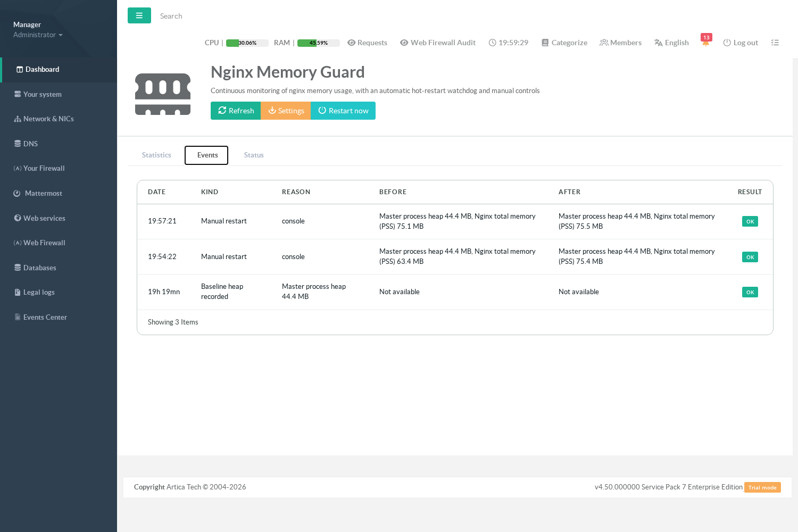Open the Status tab
798x532 pixels.
coord(254,155)
